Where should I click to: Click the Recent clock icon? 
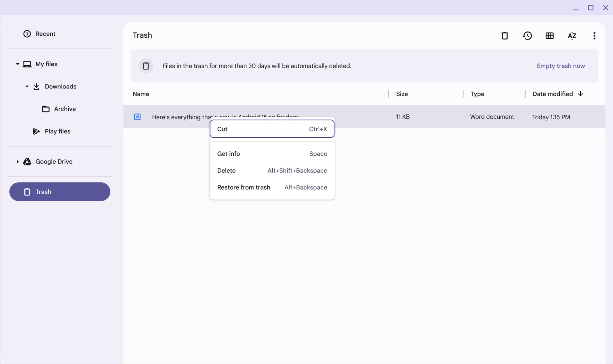[27, 34]
